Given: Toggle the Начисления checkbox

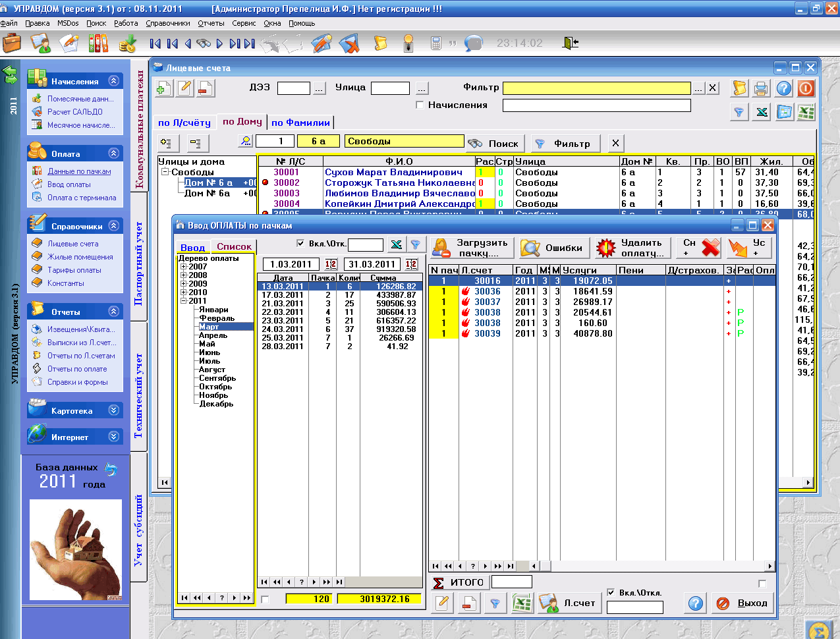Looking at the screenshot, I should tap(420, 105).
